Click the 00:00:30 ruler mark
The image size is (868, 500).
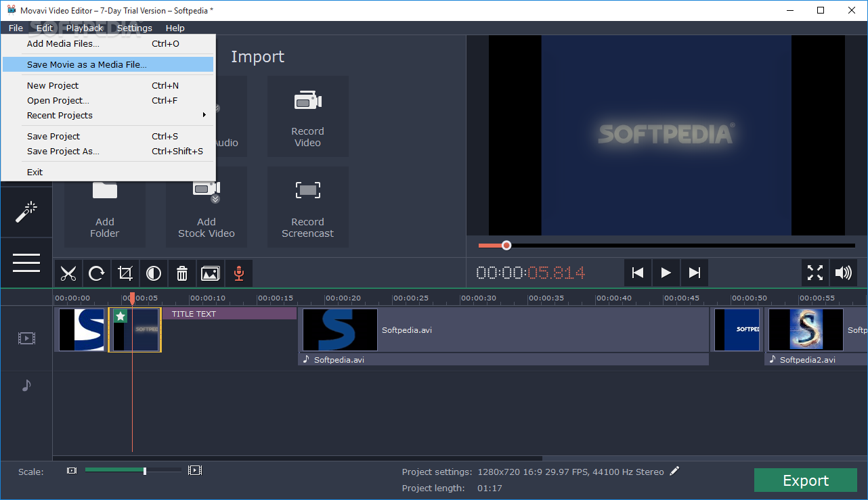pos(479,298)
